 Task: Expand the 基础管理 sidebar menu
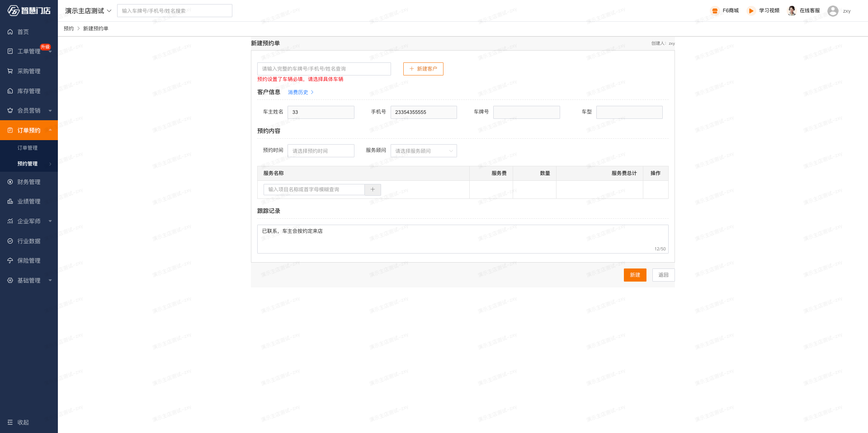click(x=29, y=281)
